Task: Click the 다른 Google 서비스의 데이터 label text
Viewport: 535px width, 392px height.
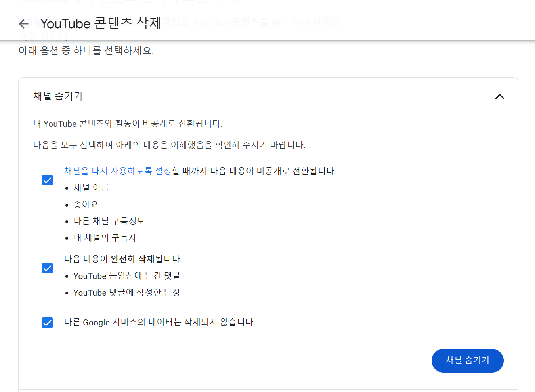Action: [160, 322]
